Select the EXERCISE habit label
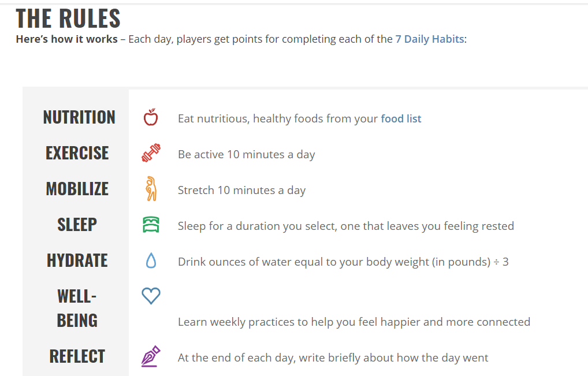This screenshot has width=588, height=376. pyautogui.click(x=77, y=153)
